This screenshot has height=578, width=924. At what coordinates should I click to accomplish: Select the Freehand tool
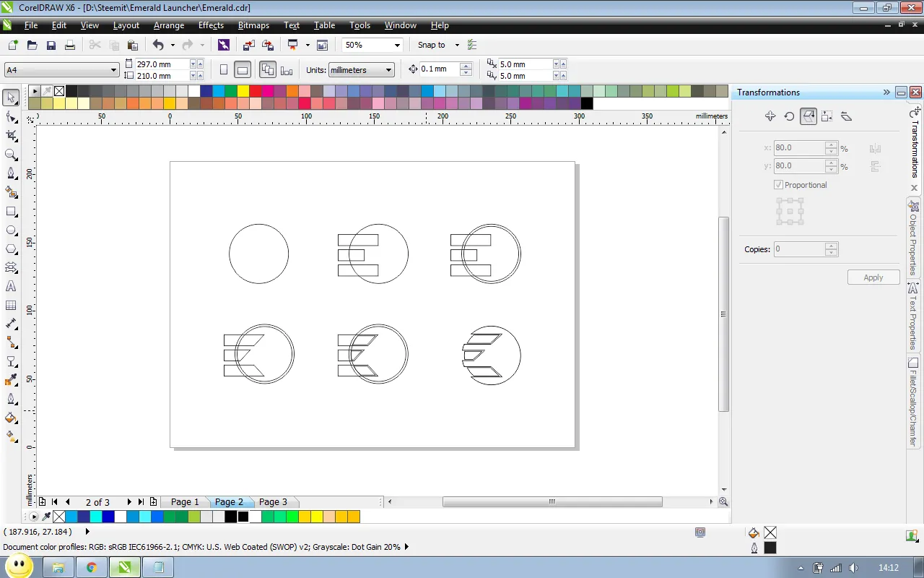point(11,173)
